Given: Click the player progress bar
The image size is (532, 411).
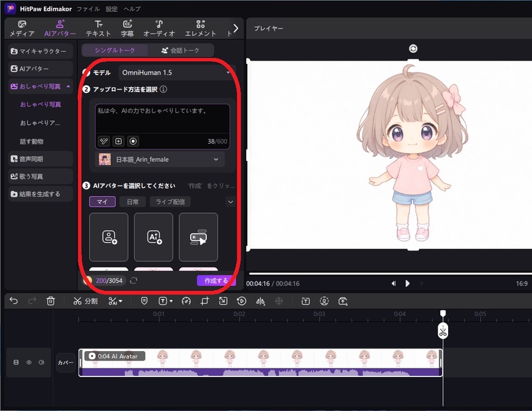Looking at the screenshot, I should (390, 273).
